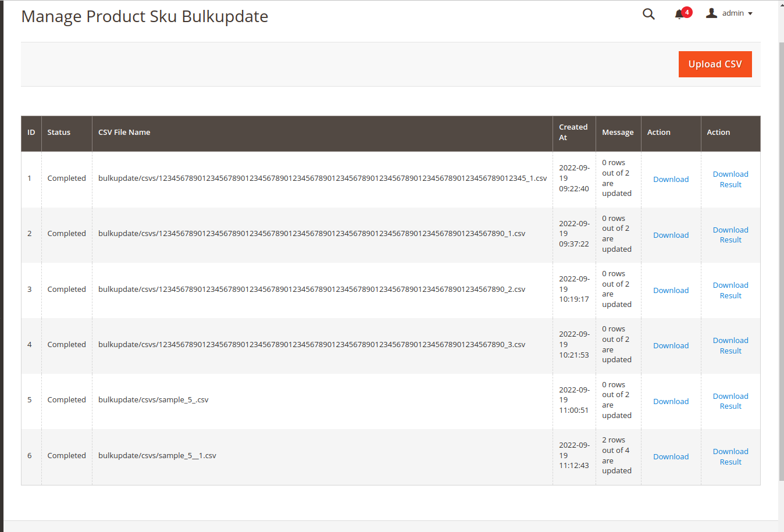Click the Status column header
The image size is (784, 532).
pos(59,133)
